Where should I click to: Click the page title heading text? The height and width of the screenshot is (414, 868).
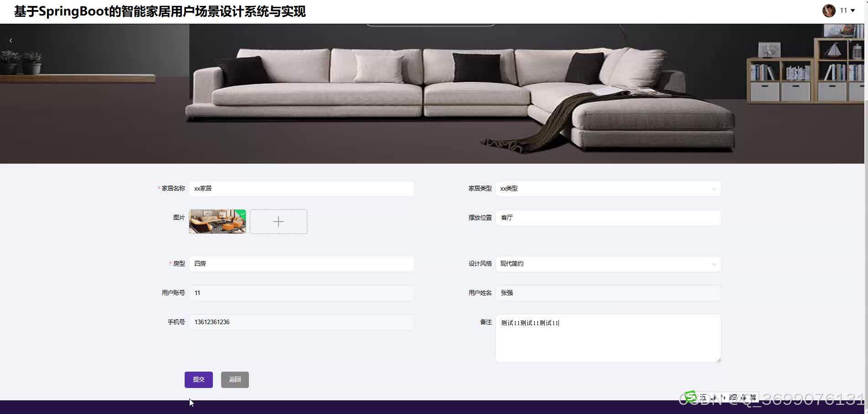[160, 11]
